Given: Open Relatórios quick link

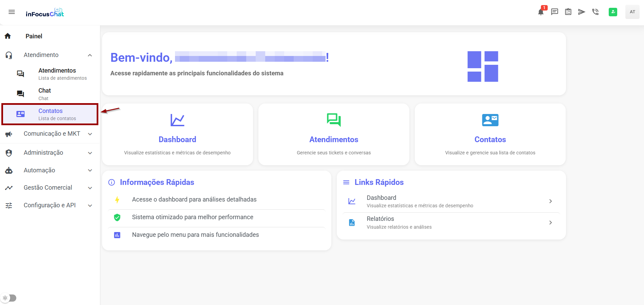Looking at the screenshot, I should [x=451, y=223].
